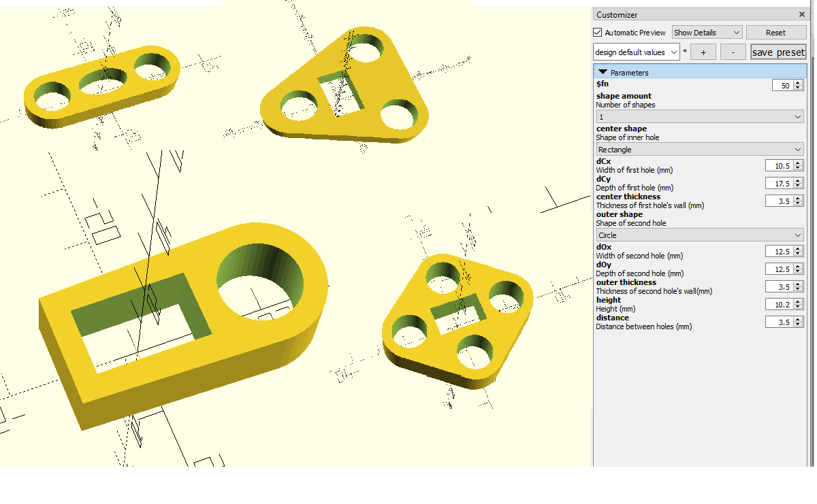
Task: Add a new preset with the plus button
Action: [703, 52]
